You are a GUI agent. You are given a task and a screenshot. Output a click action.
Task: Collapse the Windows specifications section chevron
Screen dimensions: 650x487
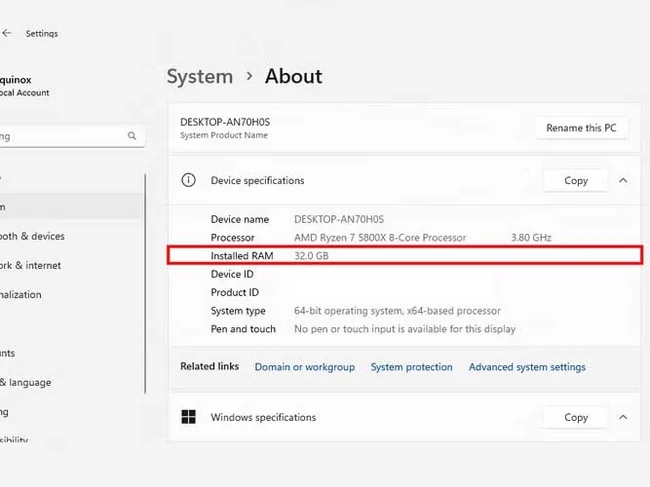click(623, 417)
